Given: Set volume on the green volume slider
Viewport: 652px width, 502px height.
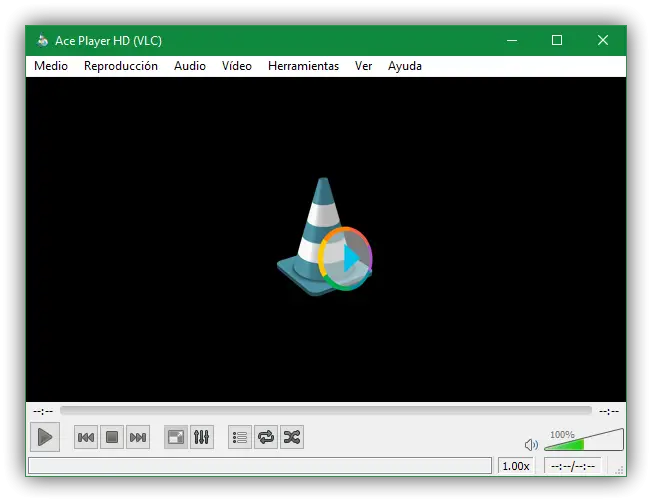Looking at the screenshot, I should (x=584, y=440).
